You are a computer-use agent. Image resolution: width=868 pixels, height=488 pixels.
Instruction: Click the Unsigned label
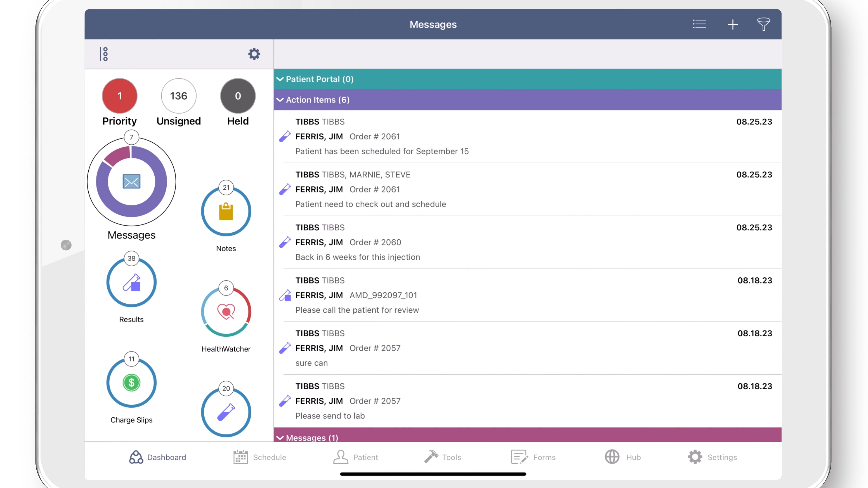pos(179,121)
